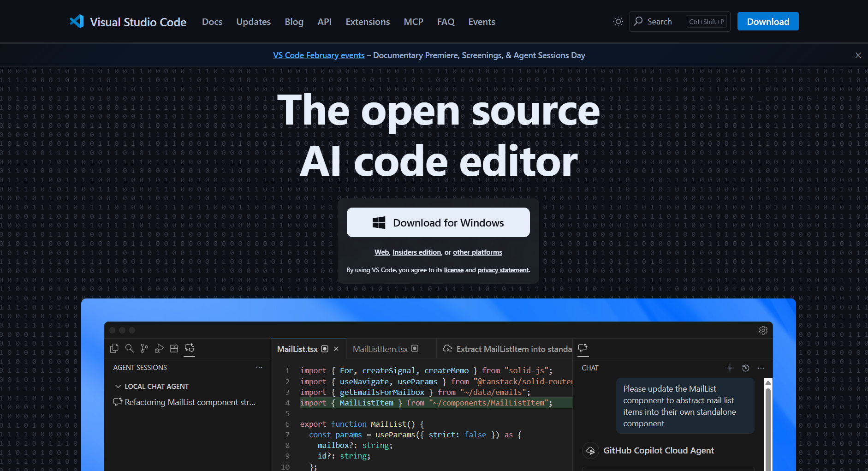This screenshot has height=471, width=868.
Task: Click chat session icon beside Refactoring MailList
Action: click(118, 402)
